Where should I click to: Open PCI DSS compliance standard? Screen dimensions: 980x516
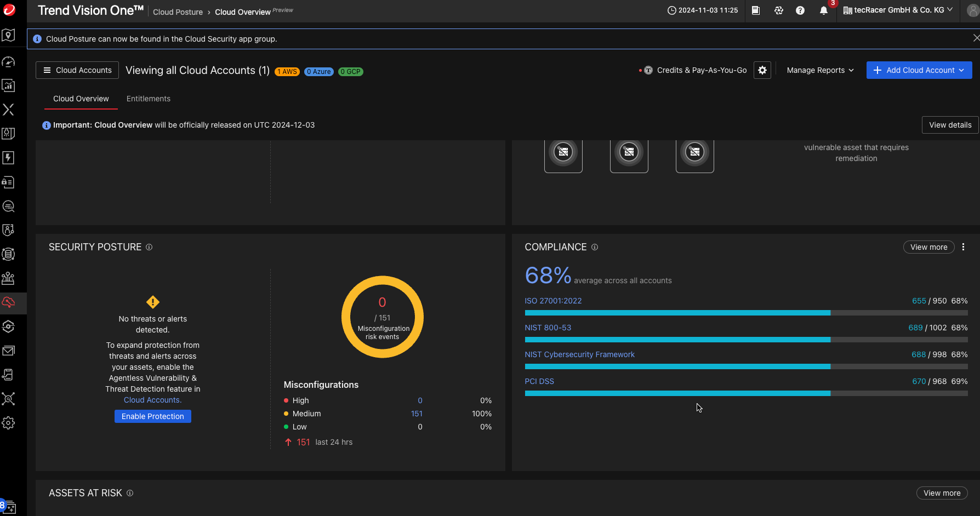tap(539, 381)
